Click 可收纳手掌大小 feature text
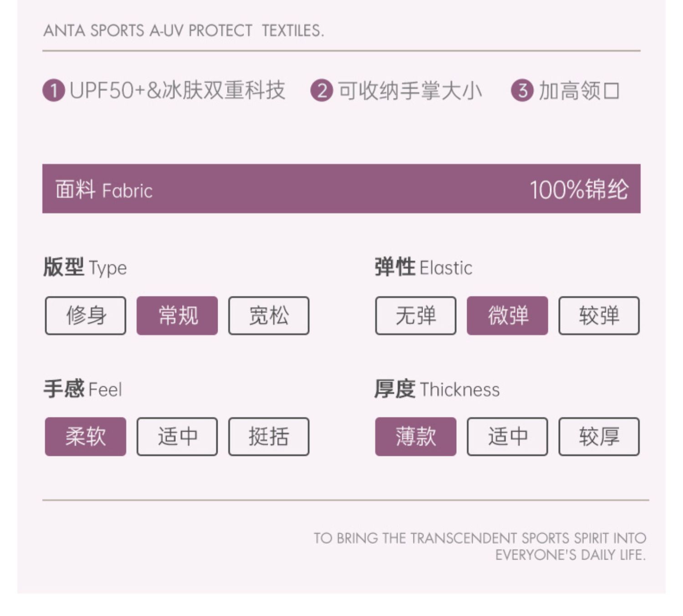 click(x=410, y=91)
